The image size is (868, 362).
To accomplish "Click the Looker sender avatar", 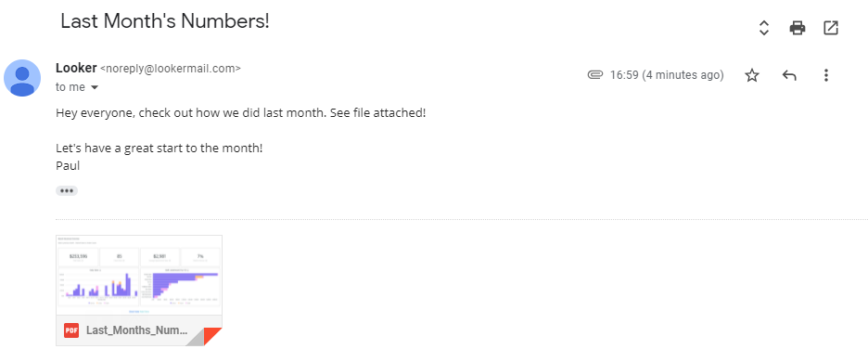I will [22, 78].
